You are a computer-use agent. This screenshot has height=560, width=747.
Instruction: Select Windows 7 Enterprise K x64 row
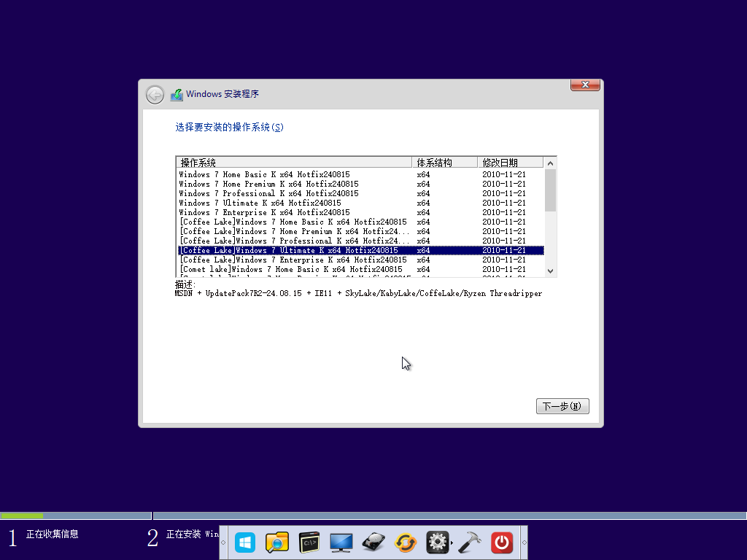(360, 212)
